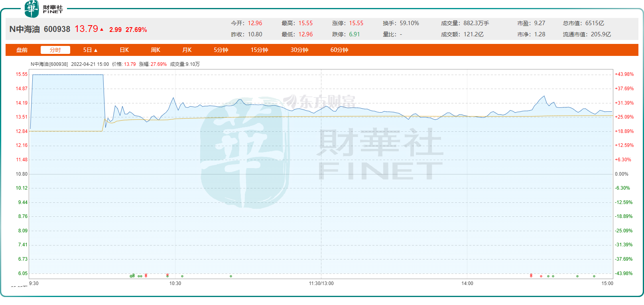Click the 成交量 882.3万手 volume

click(465, 23)
